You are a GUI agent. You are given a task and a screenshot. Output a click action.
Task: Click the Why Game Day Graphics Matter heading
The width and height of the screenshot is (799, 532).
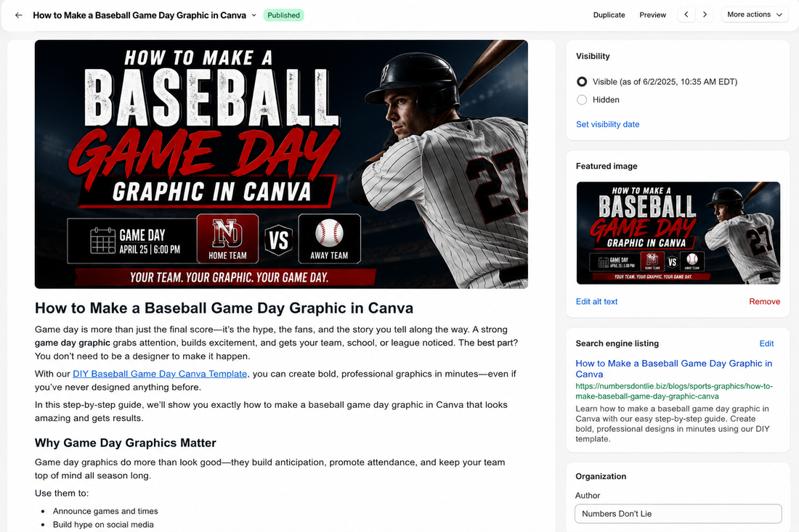click(x=126, y=443)
